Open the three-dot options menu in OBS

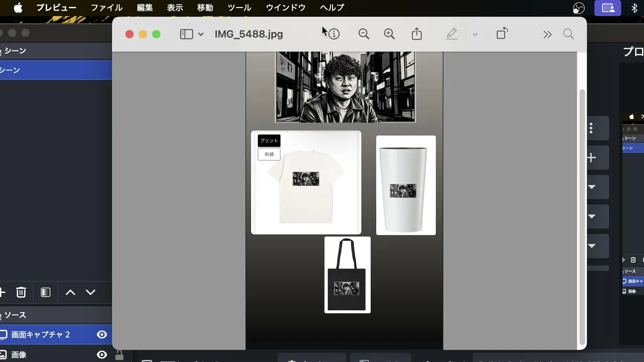[592, 129]
